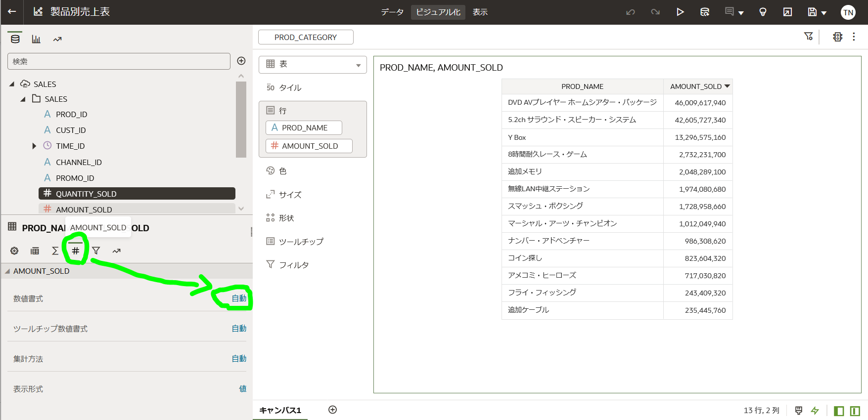Select the キャンバス1 canvas tab
The width and height of the screenshot is (868, 420).
tap(280, 410)
